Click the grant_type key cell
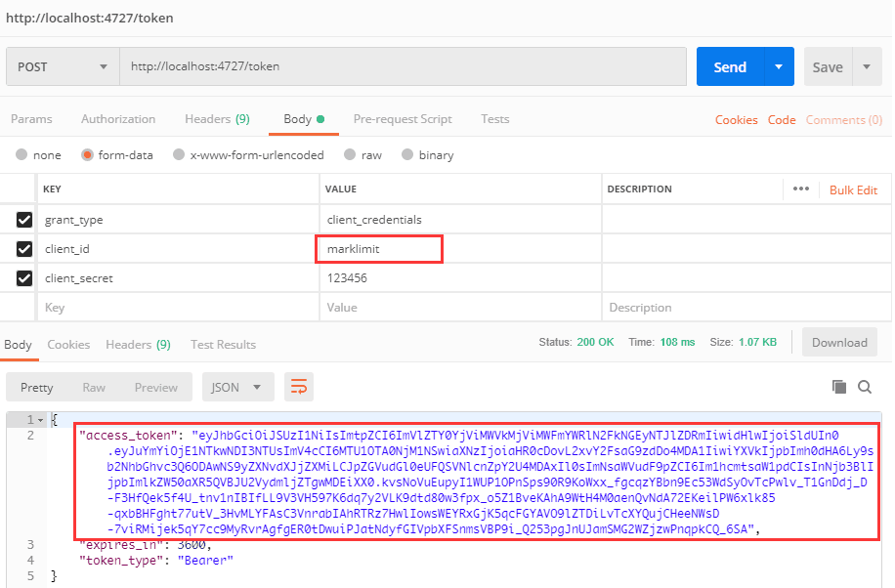 (178, 220)
